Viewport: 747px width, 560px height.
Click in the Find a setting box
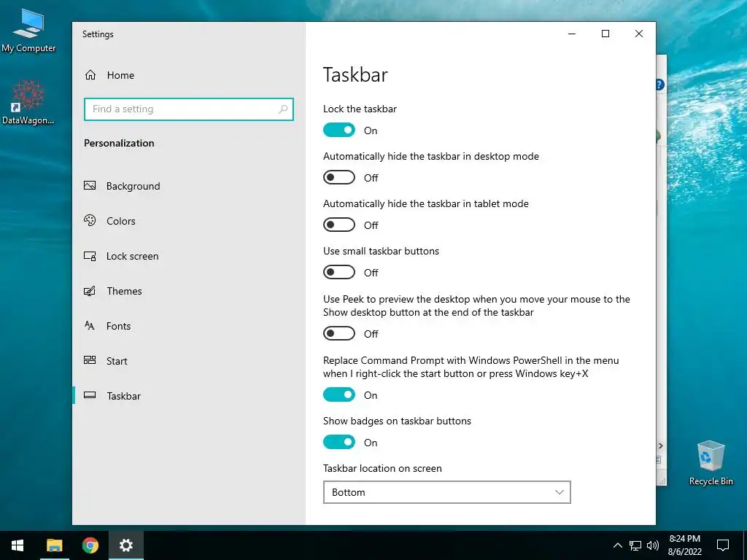coord(189,109)
